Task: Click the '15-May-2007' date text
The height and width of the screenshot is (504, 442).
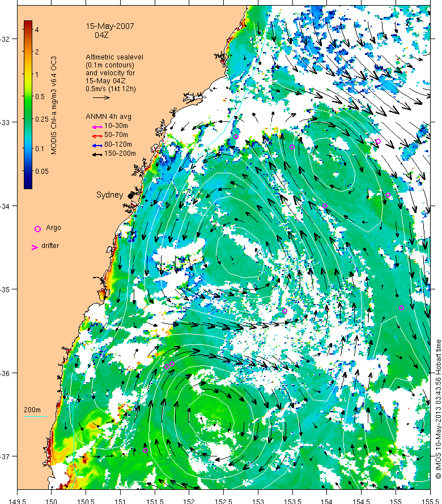Action: [x=110, y=26]
